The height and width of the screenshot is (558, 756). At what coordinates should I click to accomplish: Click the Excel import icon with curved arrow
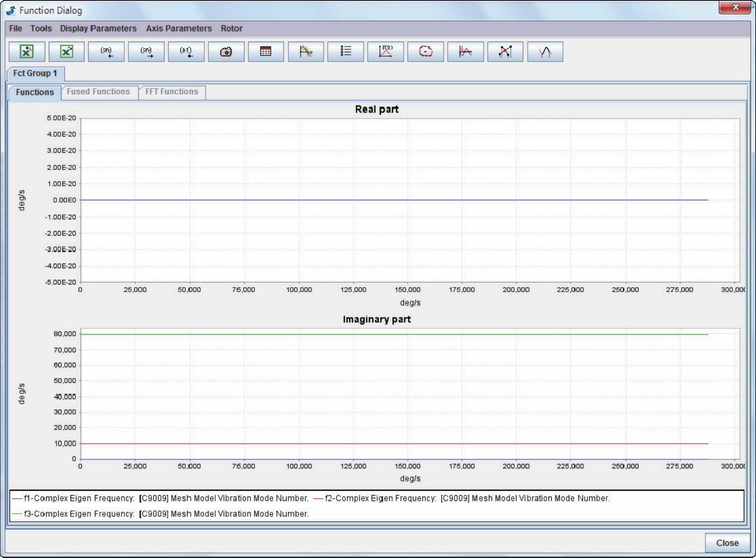(x=27, y=52)
